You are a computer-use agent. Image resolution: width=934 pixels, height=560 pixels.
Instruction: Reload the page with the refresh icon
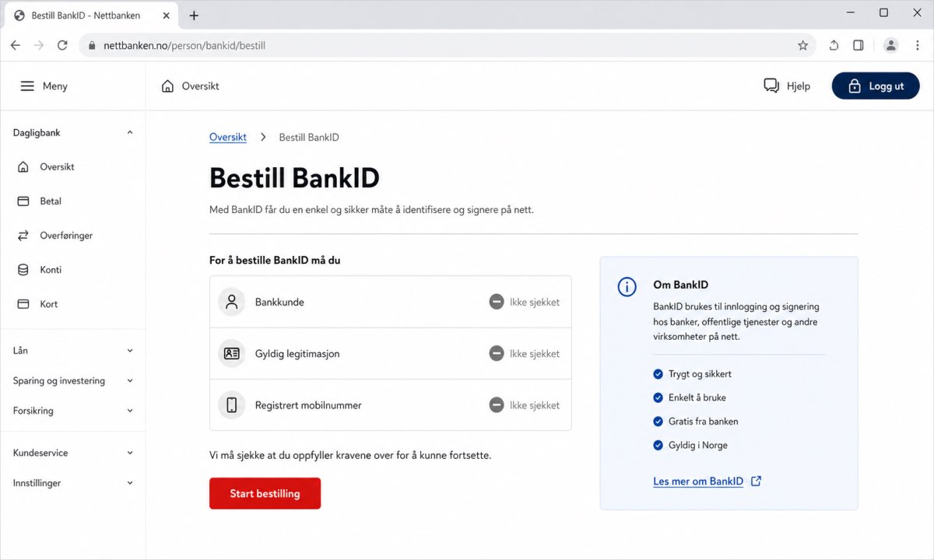(62, 46)
